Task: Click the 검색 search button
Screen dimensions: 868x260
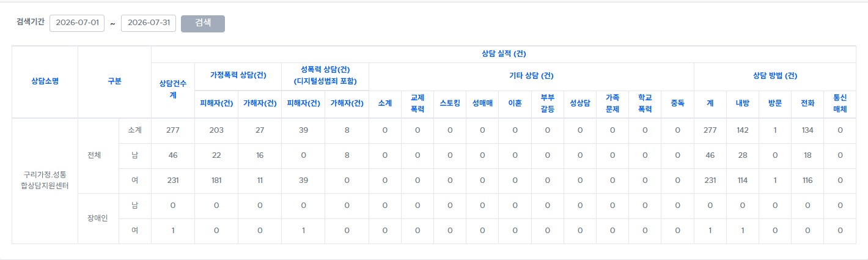Action: point(203,23)
